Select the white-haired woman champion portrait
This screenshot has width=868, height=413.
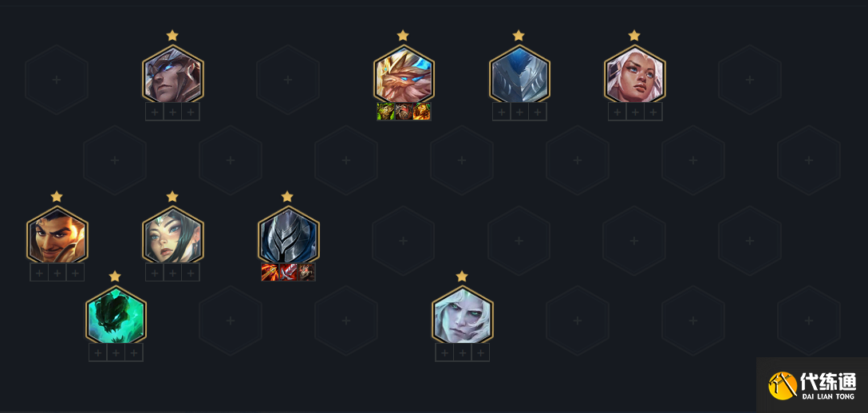(x=634, y=75)
